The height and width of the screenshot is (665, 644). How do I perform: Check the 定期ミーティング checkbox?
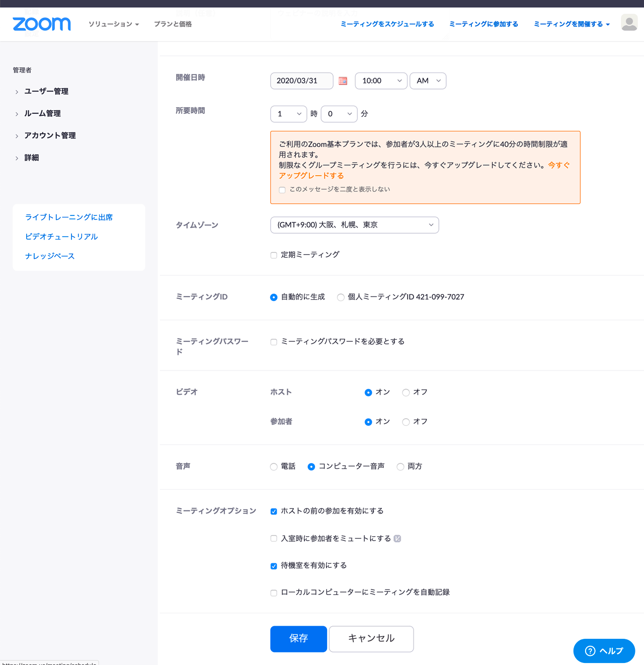point(274,255)
